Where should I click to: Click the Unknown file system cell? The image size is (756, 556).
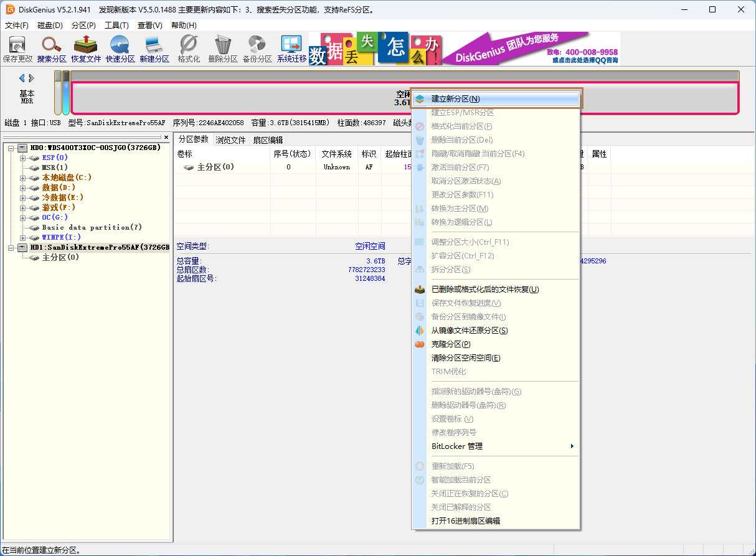coord(337,167)
